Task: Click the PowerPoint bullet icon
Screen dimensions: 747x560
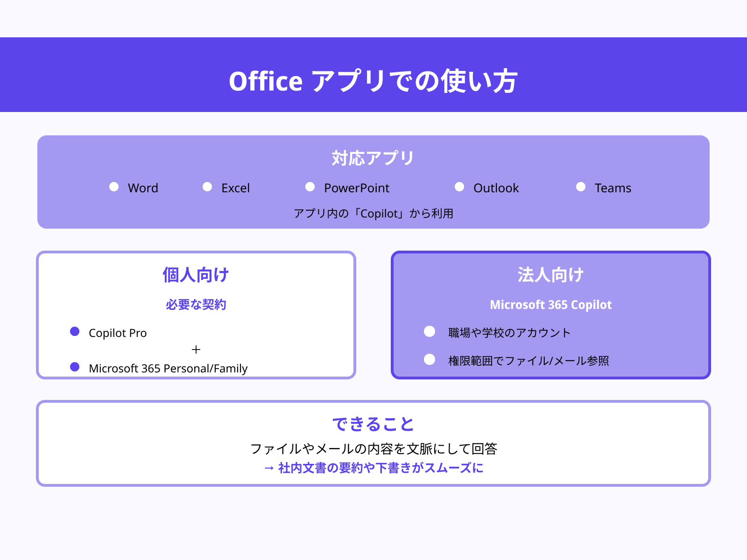Action: pyautogui.click(x=310, y=187)
